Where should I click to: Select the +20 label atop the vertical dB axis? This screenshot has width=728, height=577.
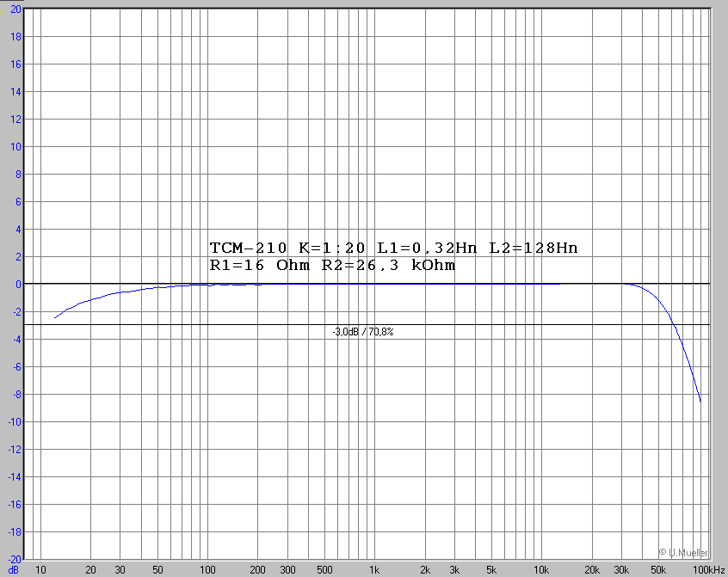click(15, 9)
